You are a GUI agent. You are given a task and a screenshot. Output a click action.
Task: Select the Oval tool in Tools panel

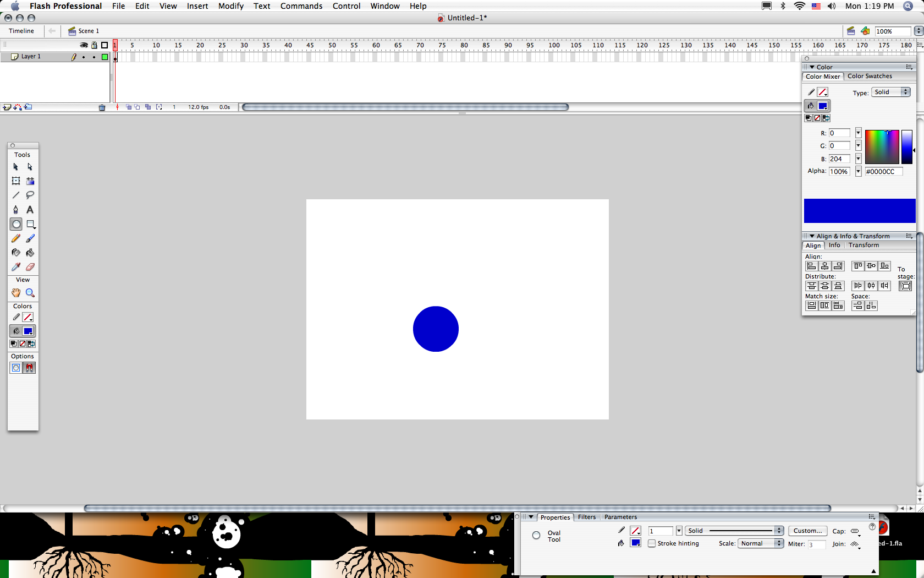[x=16, y=224]
